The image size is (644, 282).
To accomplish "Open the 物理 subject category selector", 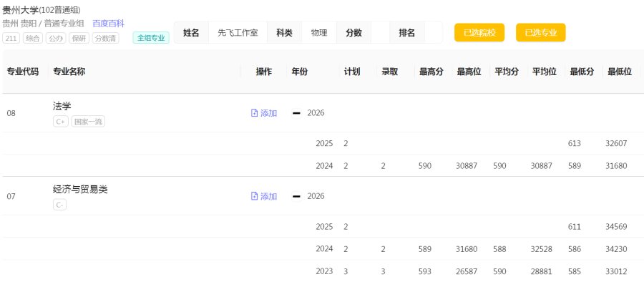I will click(319, 33).
